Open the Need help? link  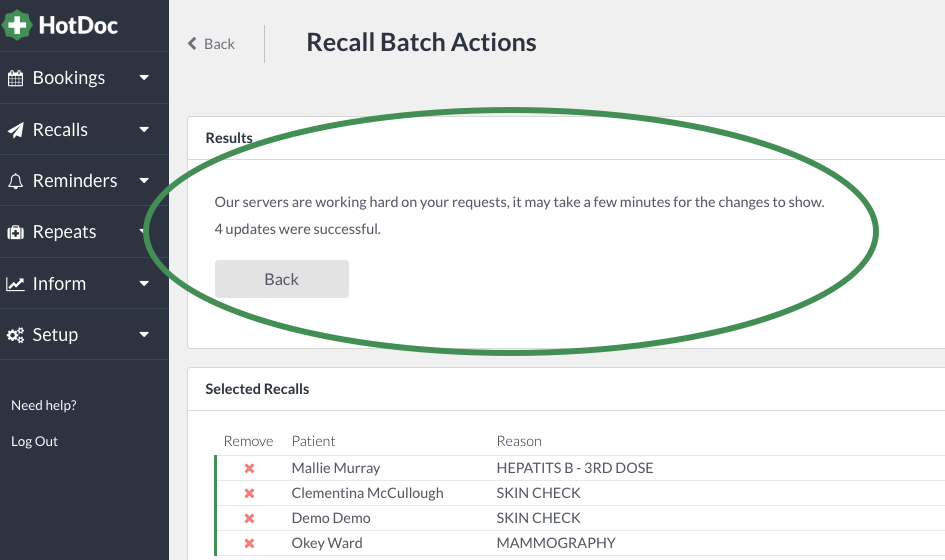click(x=43, y=405)
